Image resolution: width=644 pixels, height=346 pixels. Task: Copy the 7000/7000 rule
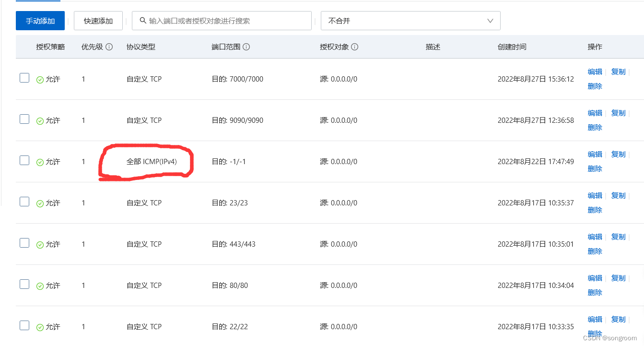click(x=619, y=72)
